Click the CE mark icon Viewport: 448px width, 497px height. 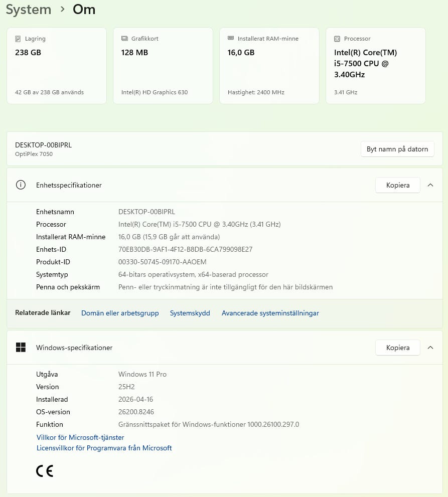pyautogui.click(x=45, y=471)
